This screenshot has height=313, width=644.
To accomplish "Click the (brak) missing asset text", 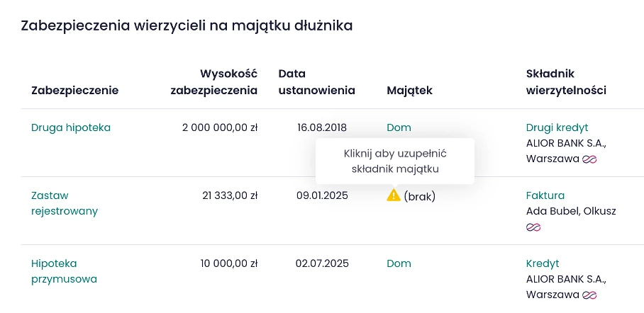I will [420, 196].
